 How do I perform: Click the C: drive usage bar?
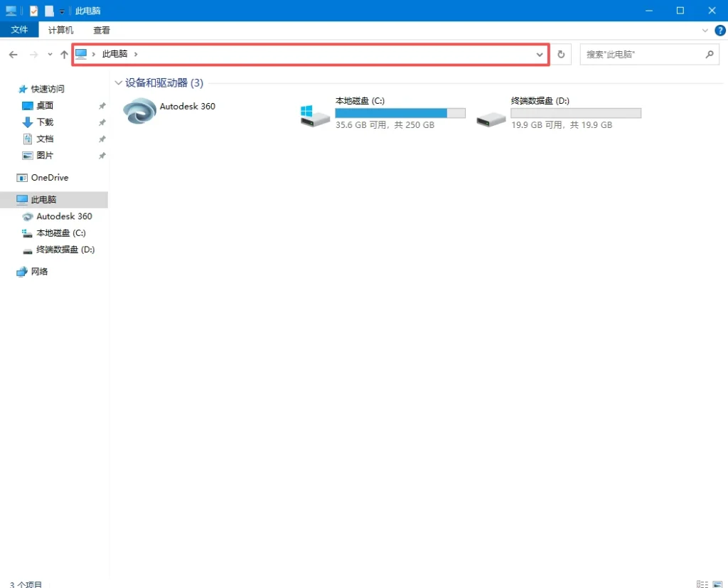[400, 113]
